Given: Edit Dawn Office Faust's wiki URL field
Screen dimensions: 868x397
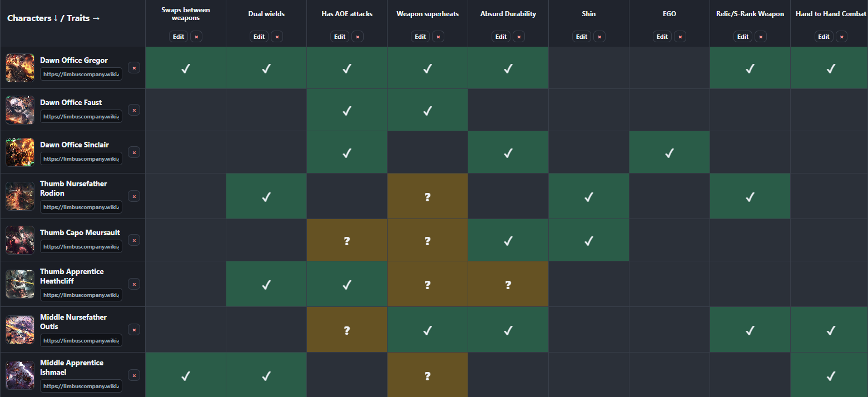Looking at the screenshot, I should [81, 117].
